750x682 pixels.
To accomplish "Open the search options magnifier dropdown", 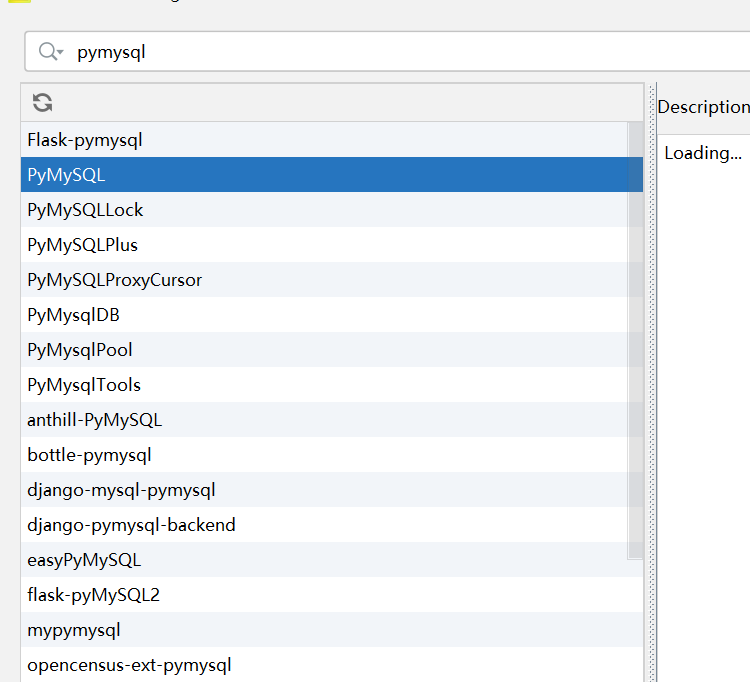I will point(51,52).
